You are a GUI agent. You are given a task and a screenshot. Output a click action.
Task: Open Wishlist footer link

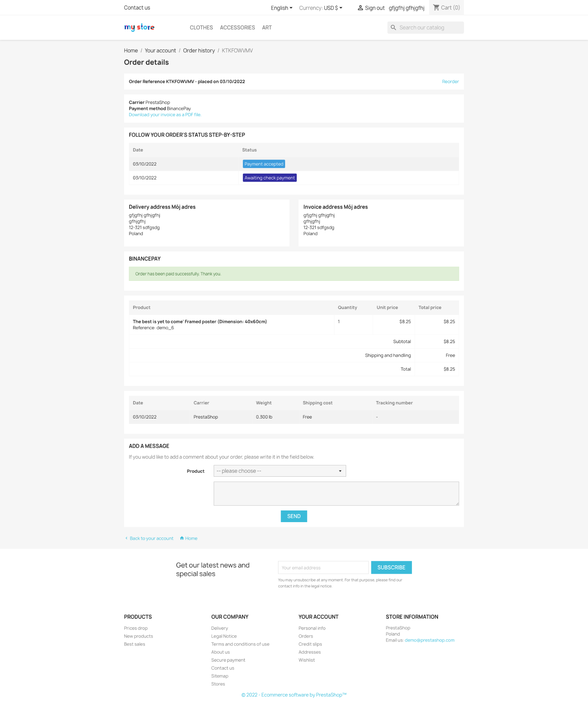point(307,660)
